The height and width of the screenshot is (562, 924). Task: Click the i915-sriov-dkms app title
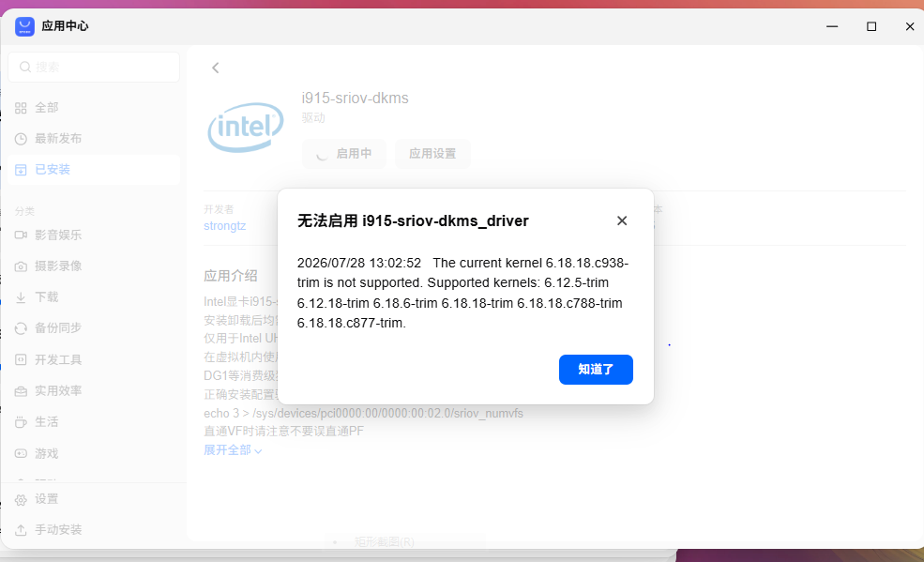point(355,99)
